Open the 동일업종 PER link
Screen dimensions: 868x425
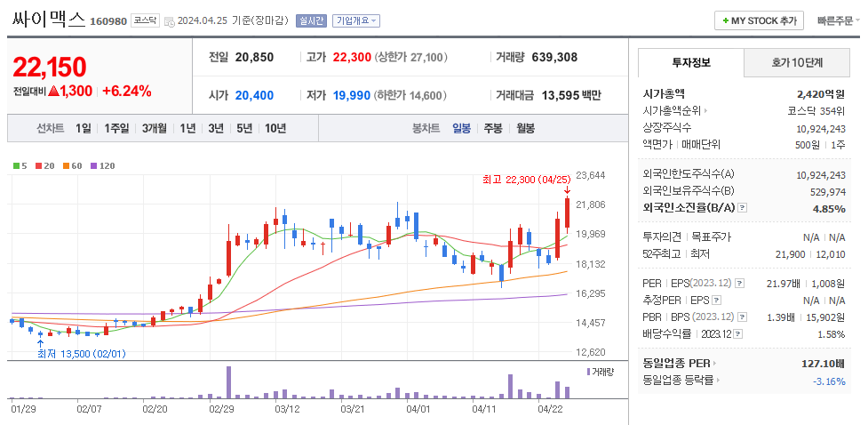point(676,364)
